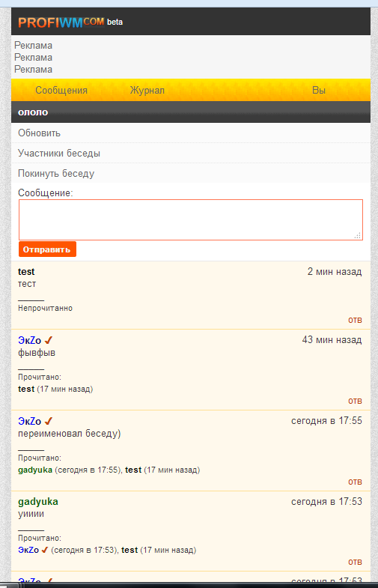Open ЭкZо profile in фывфыв message
This screenshot has height=588, width=378.
pos(30,340)
